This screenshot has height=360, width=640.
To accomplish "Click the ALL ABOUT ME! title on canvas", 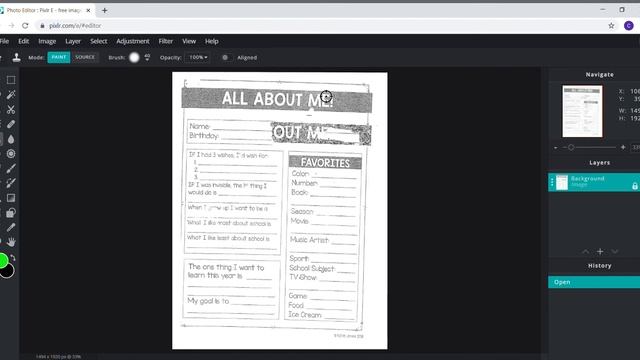I will 277,99.
